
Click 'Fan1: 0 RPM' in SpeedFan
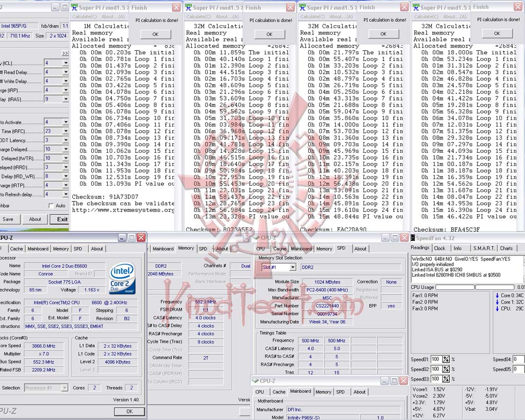click(x=425, y=295)
